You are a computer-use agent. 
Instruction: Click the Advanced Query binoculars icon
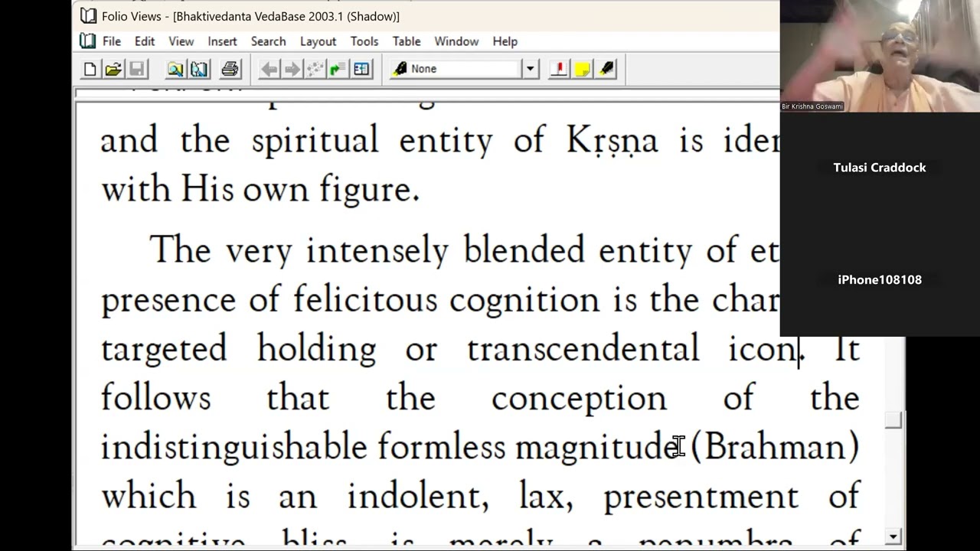199,69
